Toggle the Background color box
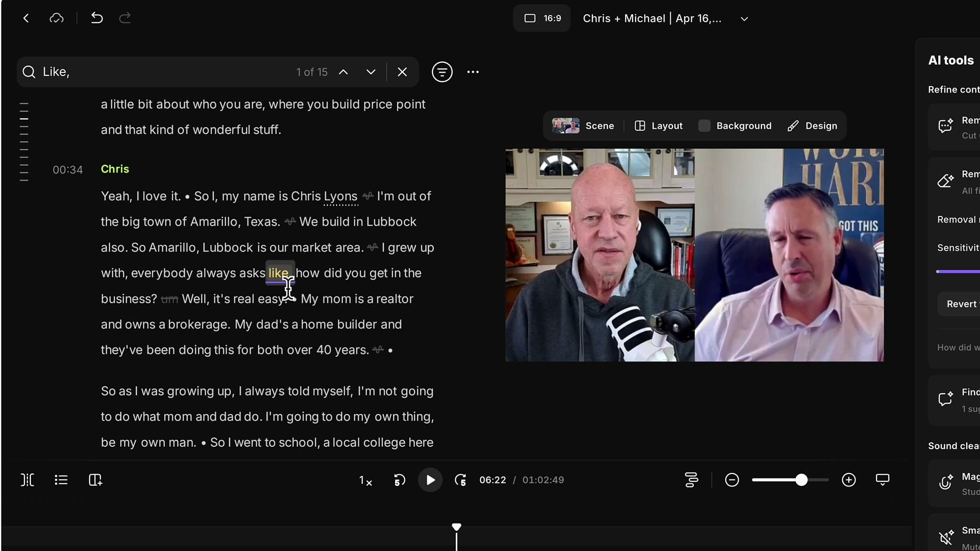The width and height of the screenshot is (980, 551). pyautogui.click(x=704, y=126)
